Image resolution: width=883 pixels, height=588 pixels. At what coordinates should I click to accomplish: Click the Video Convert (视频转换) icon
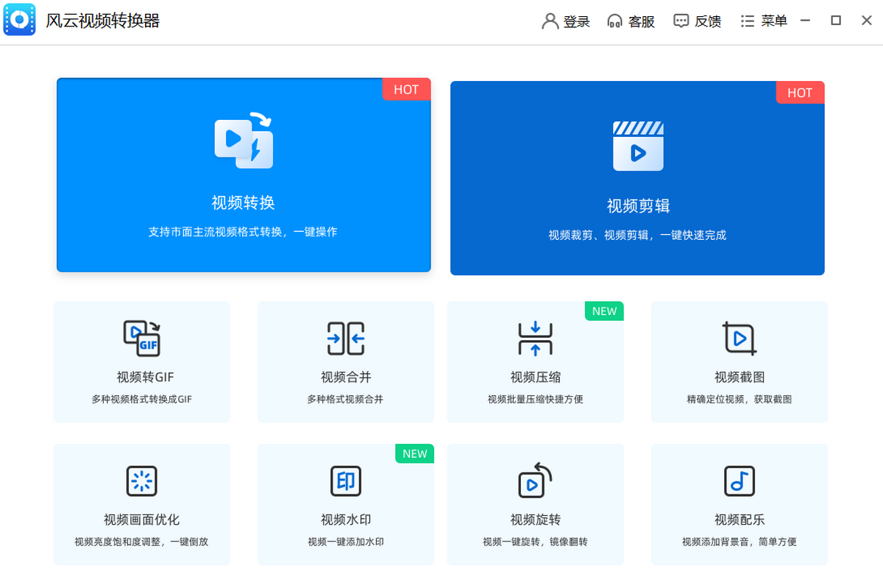pos(244,141)
